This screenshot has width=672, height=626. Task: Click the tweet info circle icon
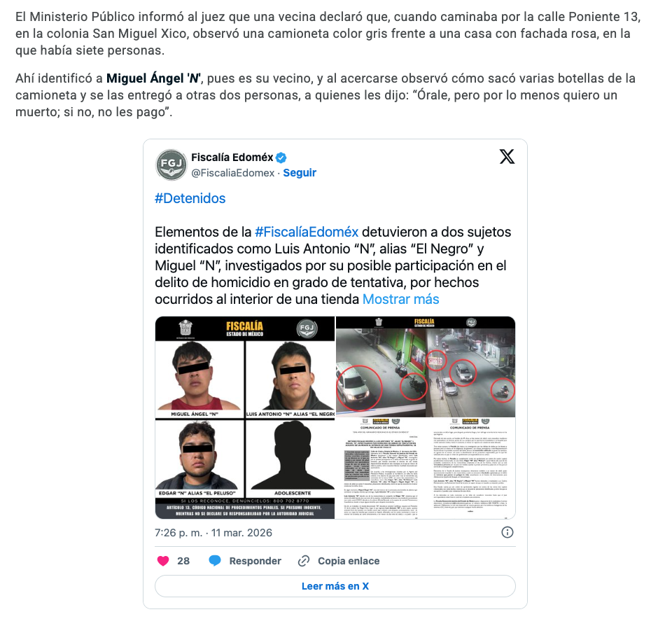(507, 533)
